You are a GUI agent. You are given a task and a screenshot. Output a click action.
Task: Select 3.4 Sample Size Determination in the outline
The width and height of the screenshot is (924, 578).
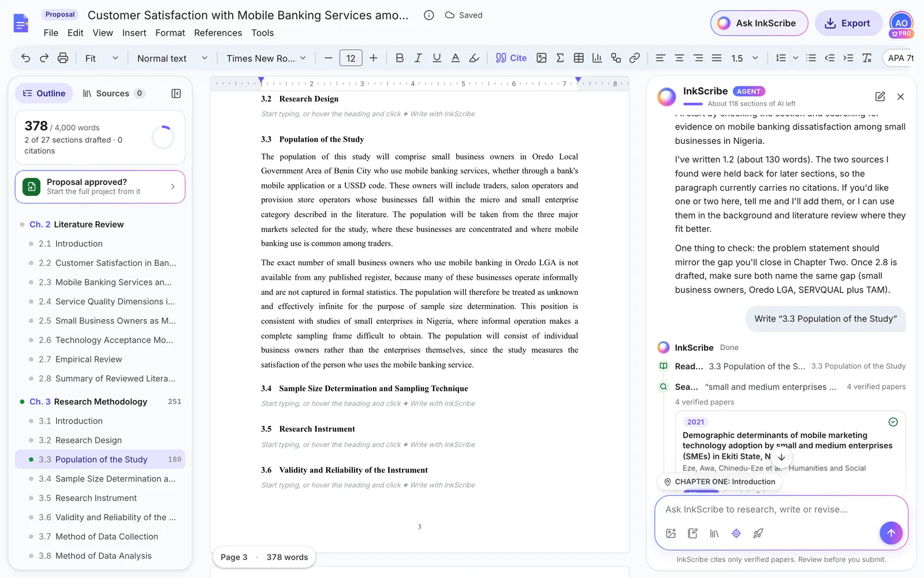click(x=100, y=479)
